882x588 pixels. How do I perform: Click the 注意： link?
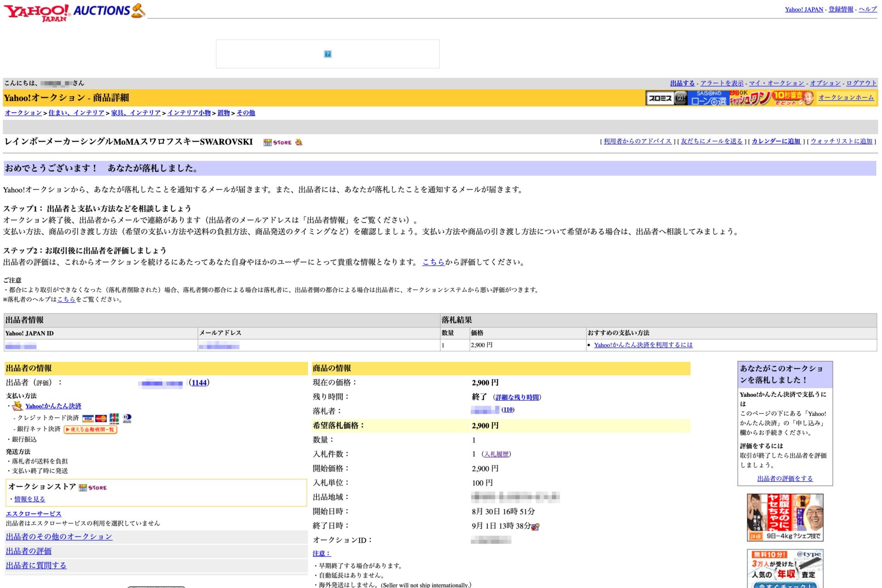point(322,554)
